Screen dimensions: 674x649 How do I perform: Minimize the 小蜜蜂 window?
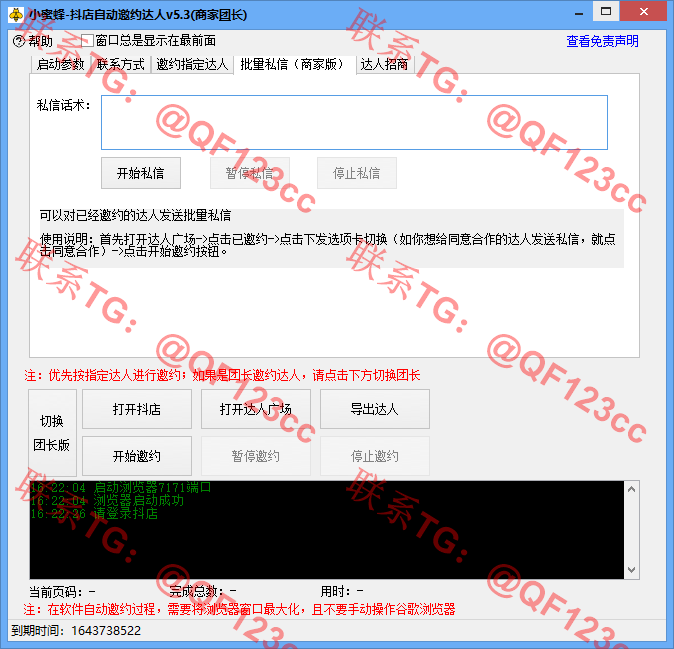coord(579,13)
